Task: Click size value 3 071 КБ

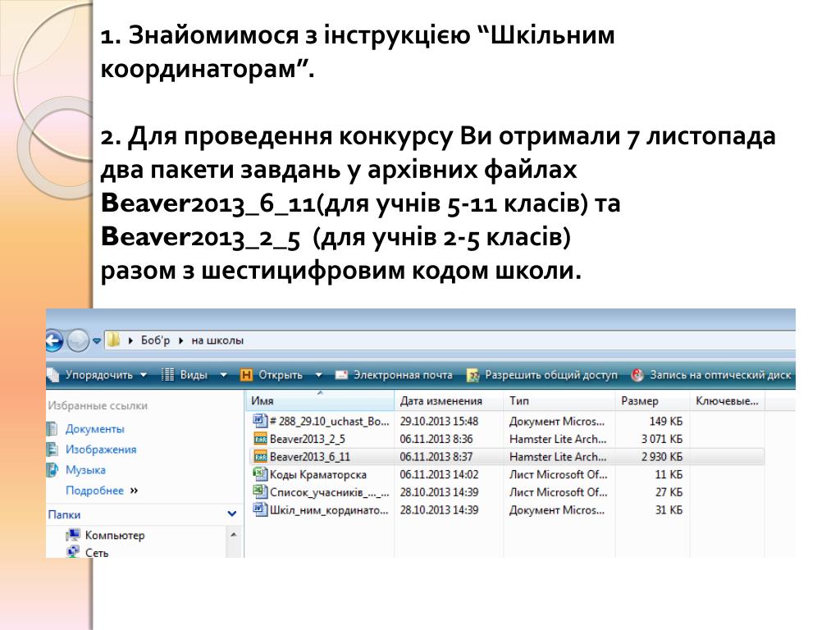Action: (662, 440)
